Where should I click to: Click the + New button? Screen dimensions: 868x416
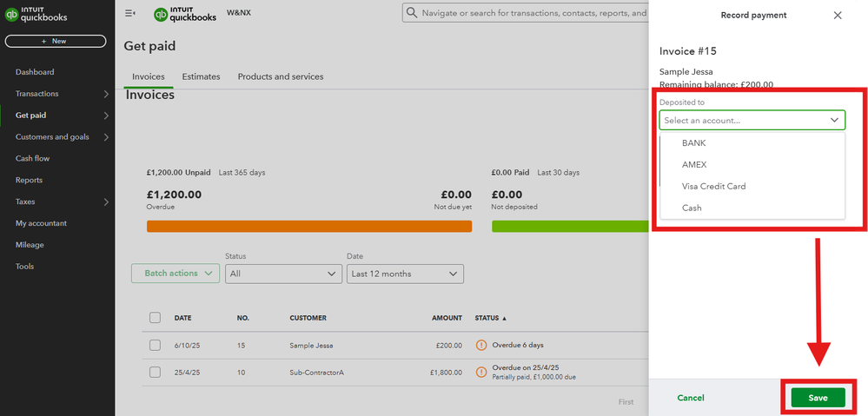pos(56,41)
